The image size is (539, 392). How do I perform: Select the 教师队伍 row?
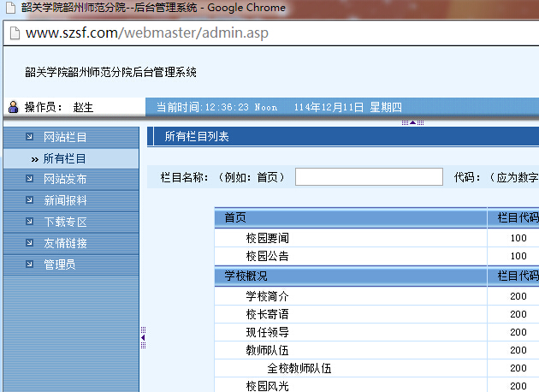[x=376, y=350]
